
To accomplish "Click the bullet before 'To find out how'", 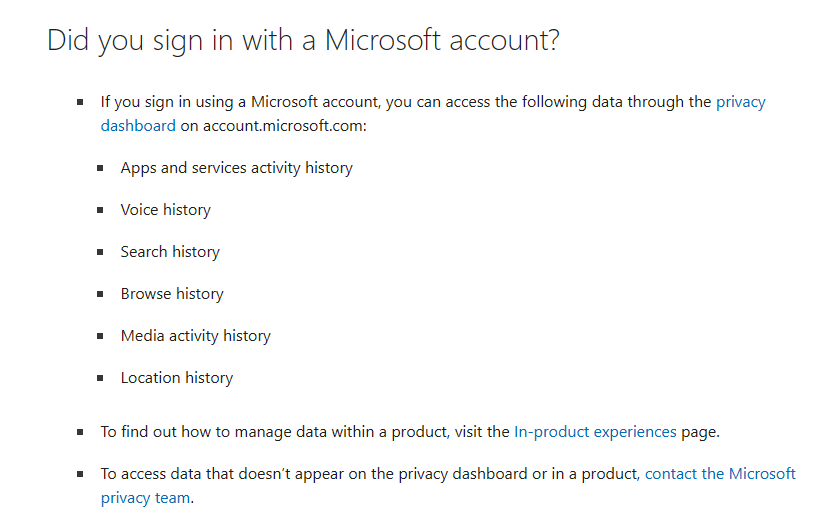I will 80,432.
